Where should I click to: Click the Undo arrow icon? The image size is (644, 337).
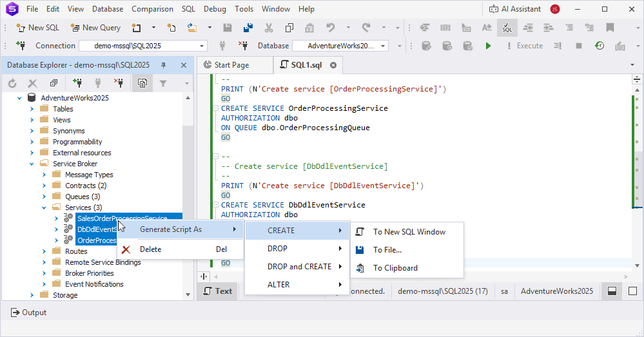coord(331,28)
